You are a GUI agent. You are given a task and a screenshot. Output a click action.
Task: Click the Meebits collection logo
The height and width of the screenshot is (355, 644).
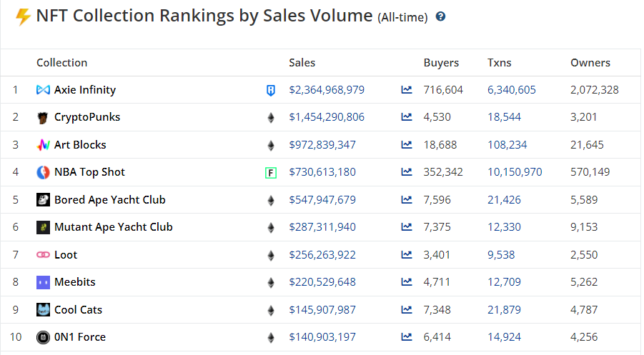pyautogui.click(x=43, y=282)
